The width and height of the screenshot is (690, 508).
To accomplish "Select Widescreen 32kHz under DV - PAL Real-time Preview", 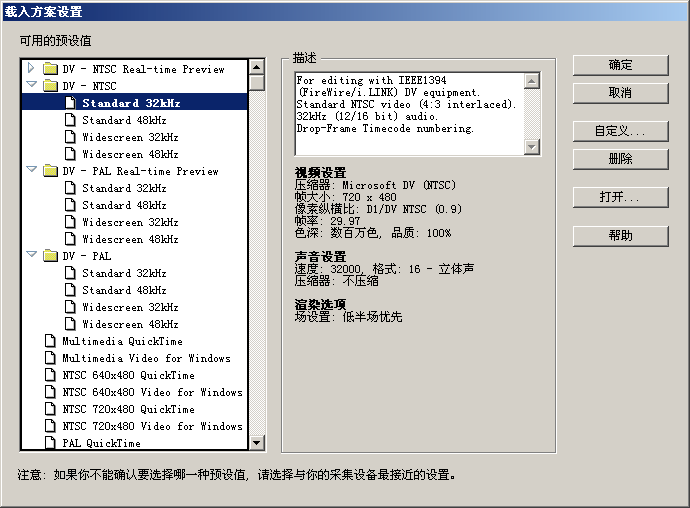I will coord(130,222).
